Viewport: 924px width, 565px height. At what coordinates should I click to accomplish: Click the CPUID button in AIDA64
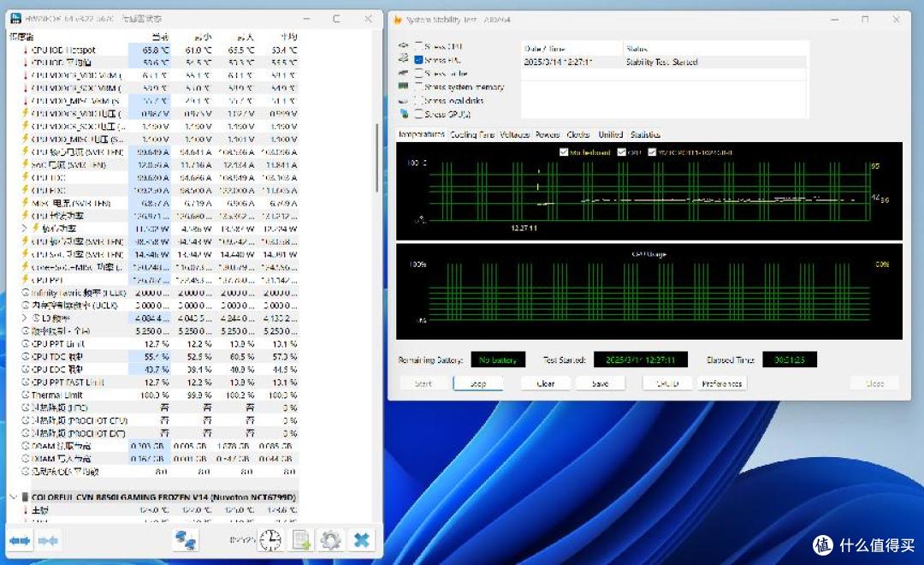click(x=667, y=384)
